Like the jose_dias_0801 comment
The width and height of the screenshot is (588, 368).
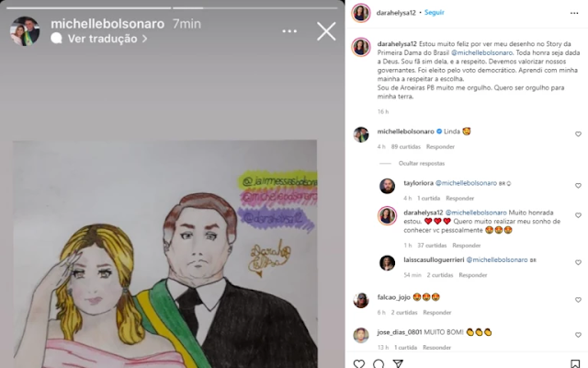click(x=578, y=335)
